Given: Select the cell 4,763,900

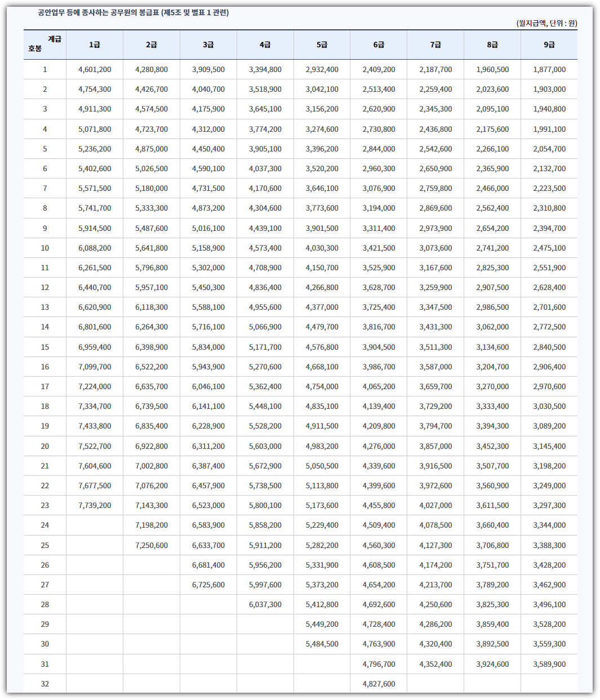Looking at the screenshot, I should 379,644.
